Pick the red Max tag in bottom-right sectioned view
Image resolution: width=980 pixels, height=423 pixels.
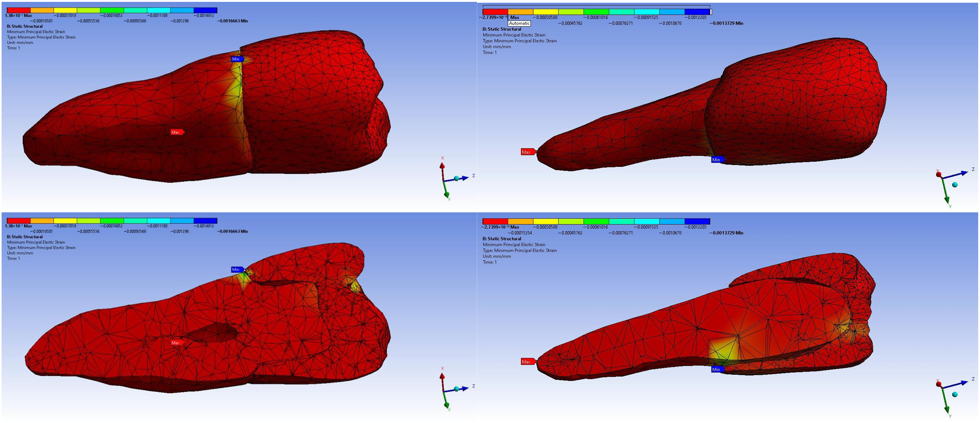pos(528,361)
